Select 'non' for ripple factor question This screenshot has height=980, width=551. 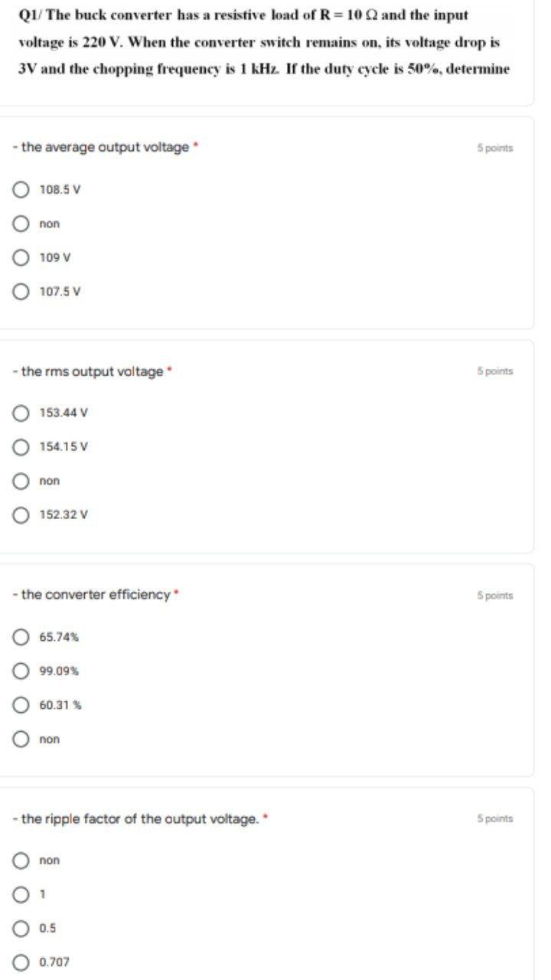(x=23, y=861)
